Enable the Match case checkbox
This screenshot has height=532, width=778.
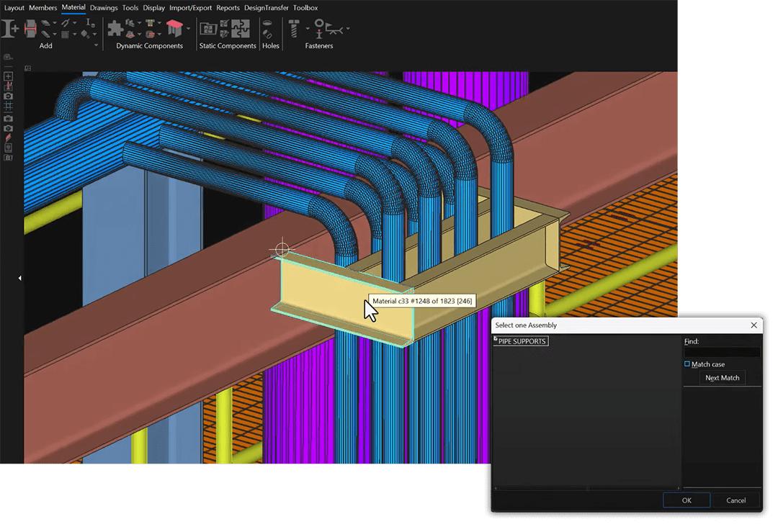(687, 364)
